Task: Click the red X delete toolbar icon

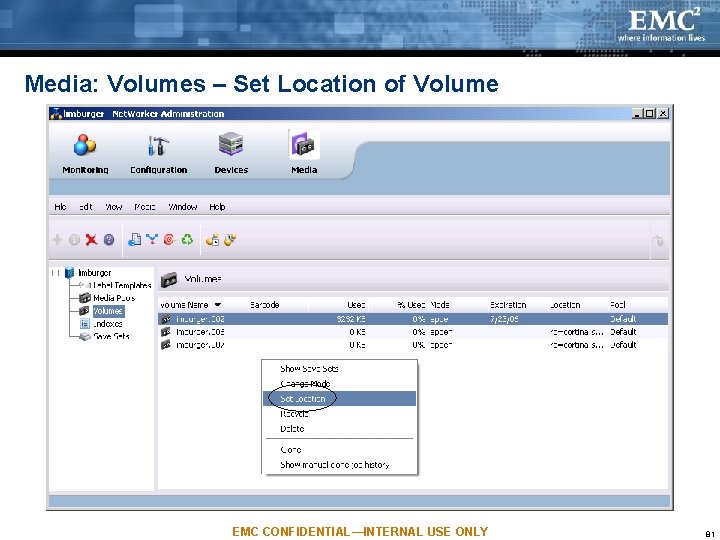Action: point(91,240)
